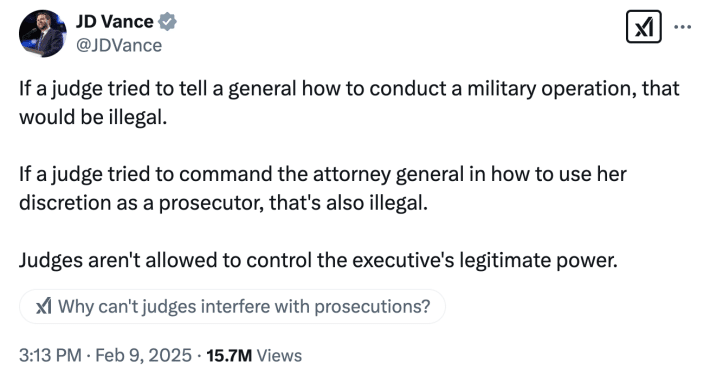
Task: Click the 'discretion as a prosecutor' line
Action: coord(223,203)
